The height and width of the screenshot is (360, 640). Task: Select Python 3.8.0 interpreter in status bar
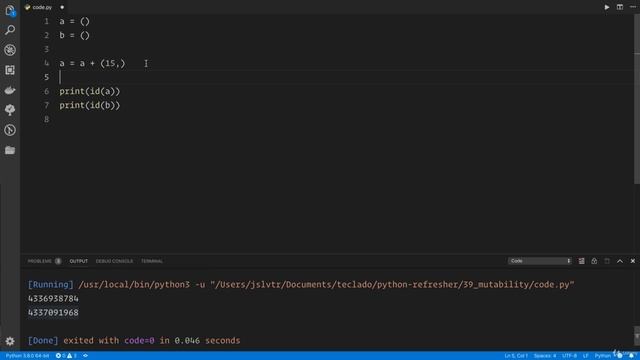[27, 356]
